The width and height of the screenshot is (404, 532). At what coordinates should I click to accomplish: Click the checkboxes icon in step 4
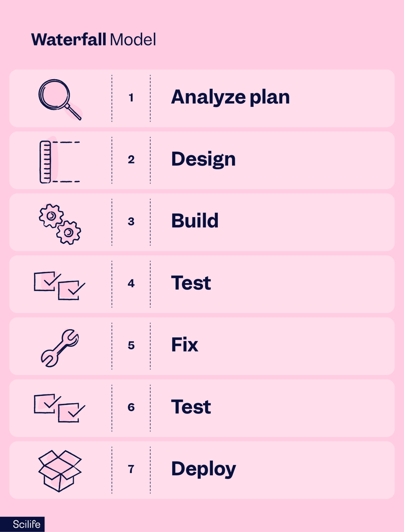(x=59, y=285)
